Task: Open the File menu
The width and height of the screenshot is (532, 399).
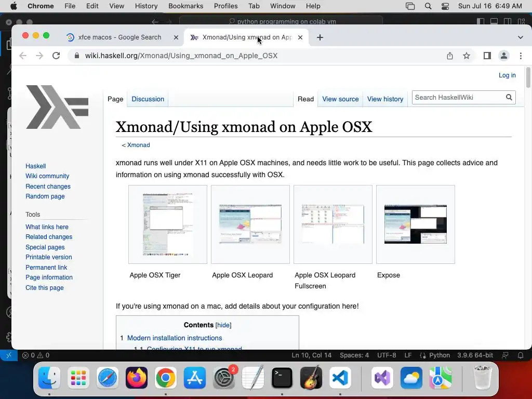Action: click(x=70, y=6)
